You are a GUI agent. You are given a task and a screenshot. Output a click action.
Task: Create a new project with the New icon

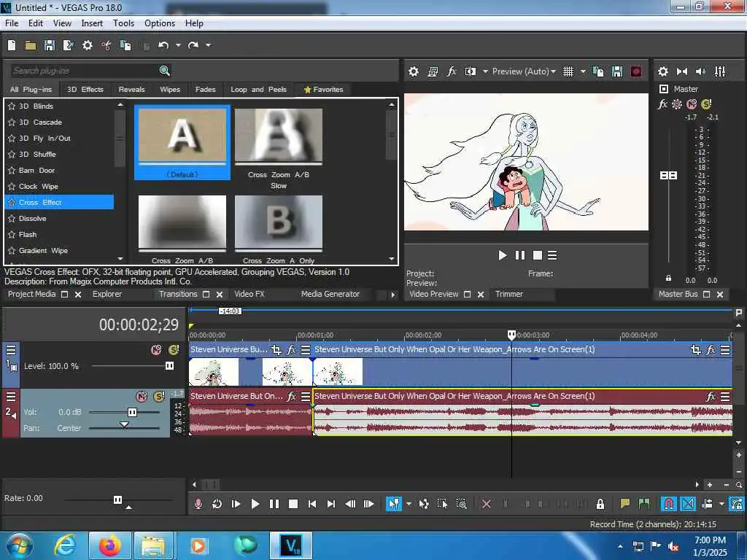12,45
